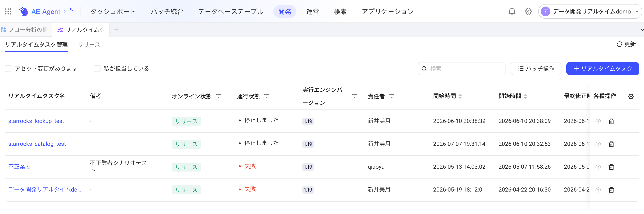
Task: Click the AE Agent logo icon
Action: click(x=24, y=11)
